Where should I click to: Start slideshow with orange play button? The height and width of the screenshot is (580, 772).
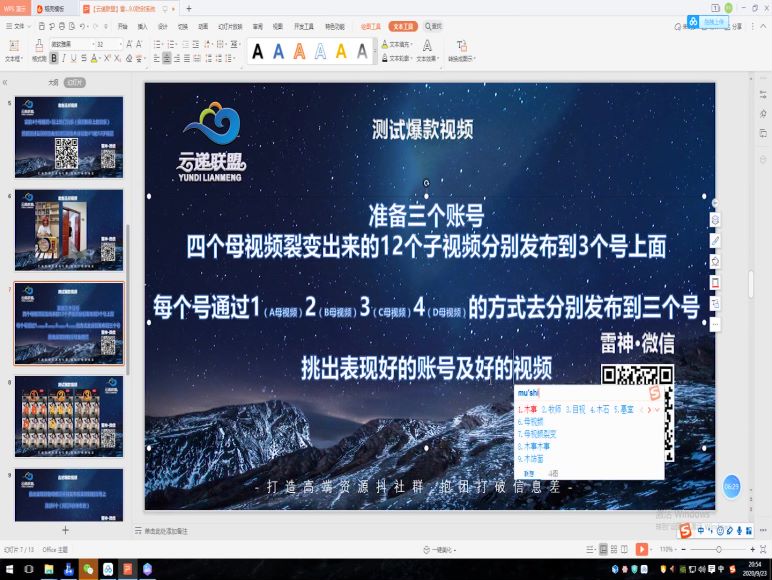(x=642, y=549)
